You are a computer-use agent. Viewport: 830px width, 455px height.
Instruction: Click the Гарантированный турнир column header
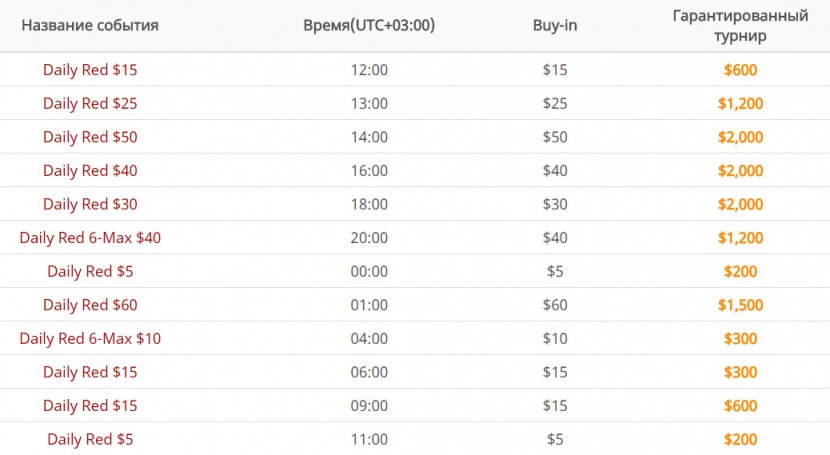click(740, 25)
